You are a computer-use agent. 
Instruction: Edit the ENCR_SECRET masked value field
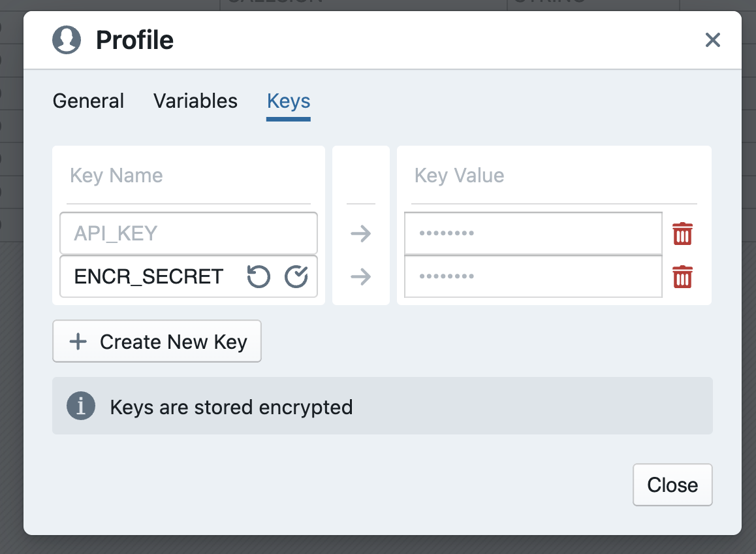(x=533, y=277)
